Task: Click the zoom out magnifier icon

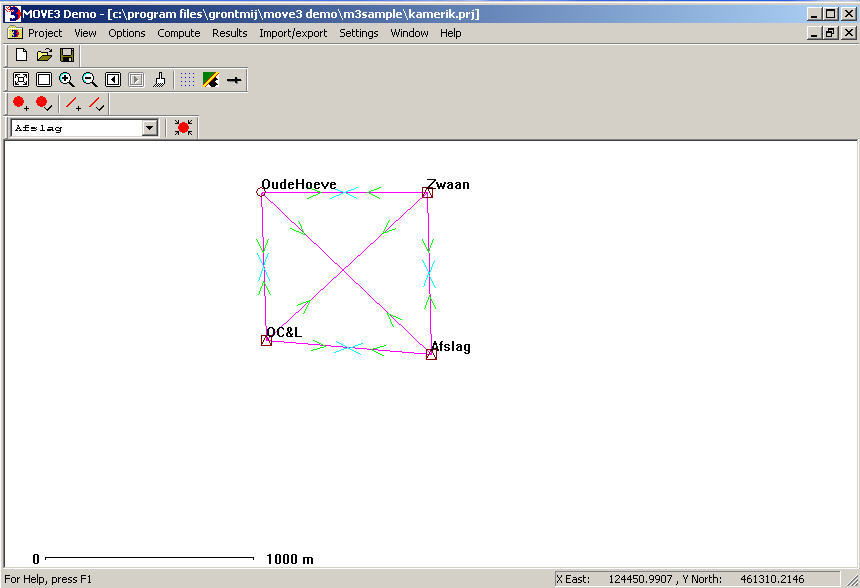Action: [x=89, y=80]
